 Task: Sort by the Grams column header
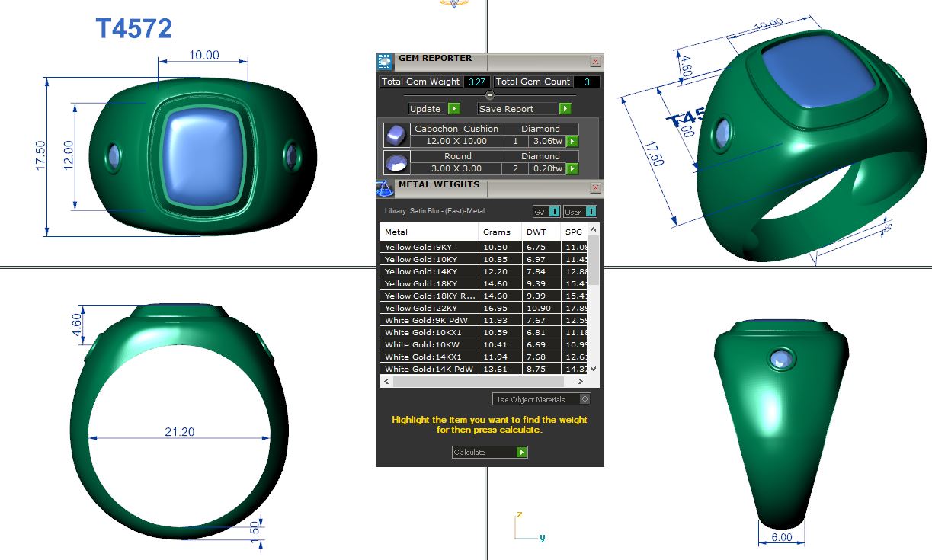pos(498,232)
